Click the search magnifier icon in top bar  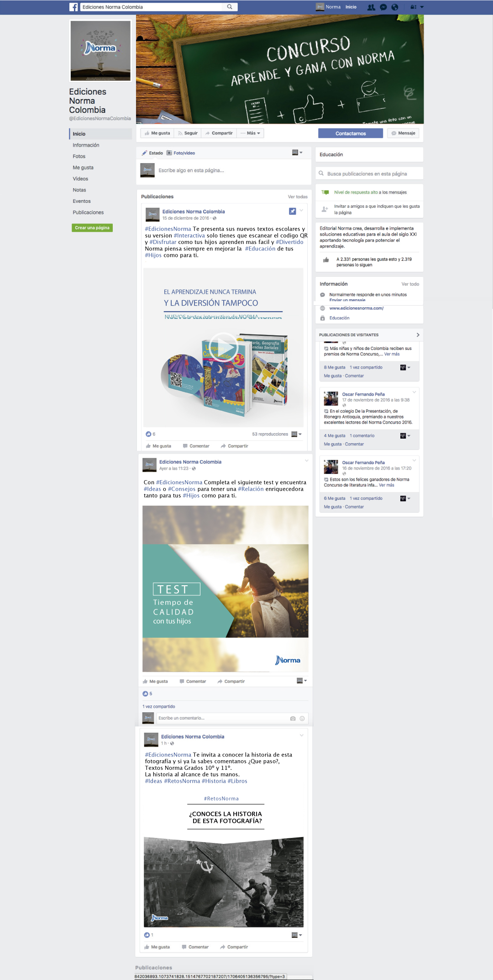pyautogui.click(x=230, y=7)
